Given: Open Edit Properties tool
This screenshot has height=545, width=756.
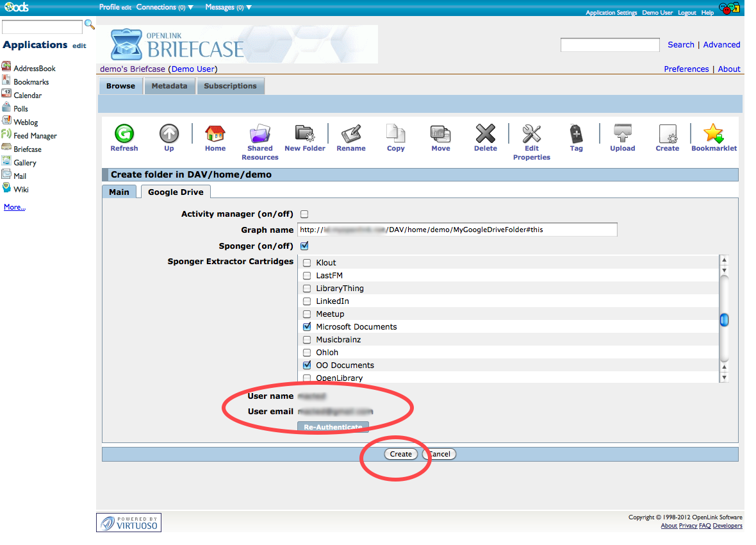Looking at the screenshot, I should (531, 134).
